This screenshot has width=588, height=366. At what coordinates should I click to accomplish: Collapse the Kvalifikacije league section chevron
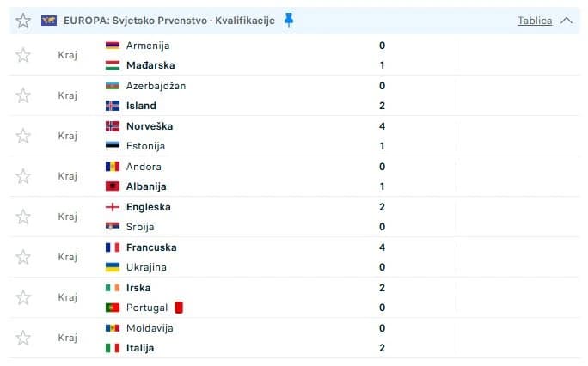(x=566, y=21)
